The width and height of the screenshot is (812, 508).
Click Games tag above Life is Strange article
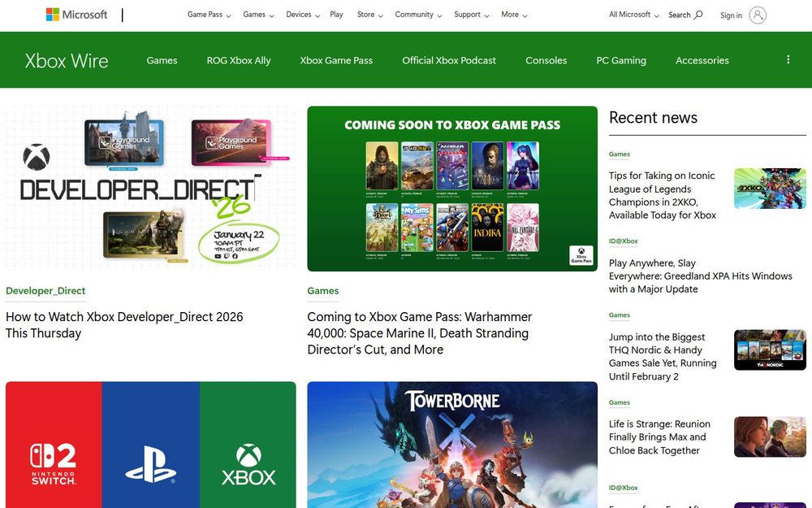[619, 402]
